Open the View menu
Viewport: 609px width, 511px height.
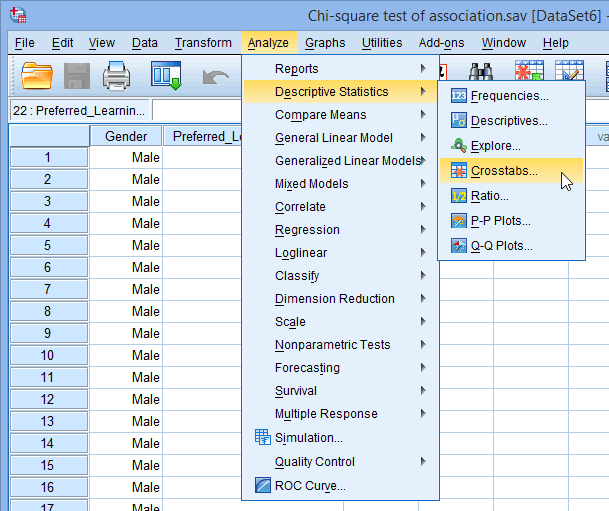click(x=101, y=43)
